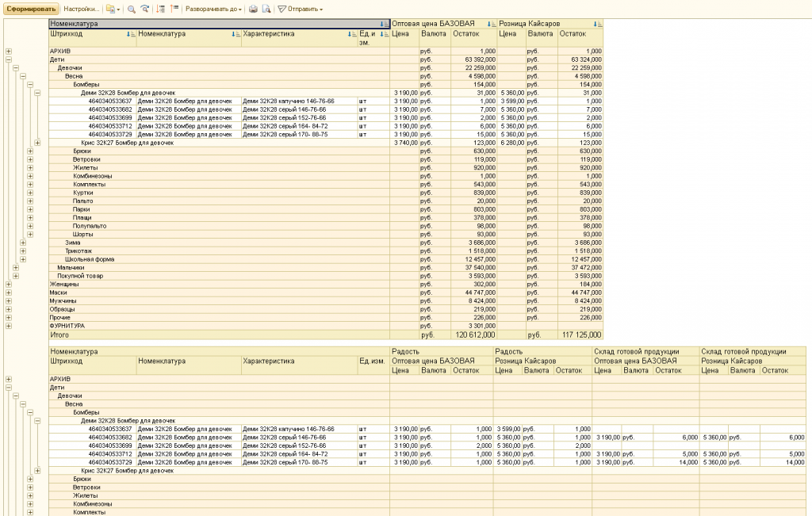The image size is (812, 516).
Task: Select barcode 4640340533682 in upper table
Action: click(x=109, y=109)
